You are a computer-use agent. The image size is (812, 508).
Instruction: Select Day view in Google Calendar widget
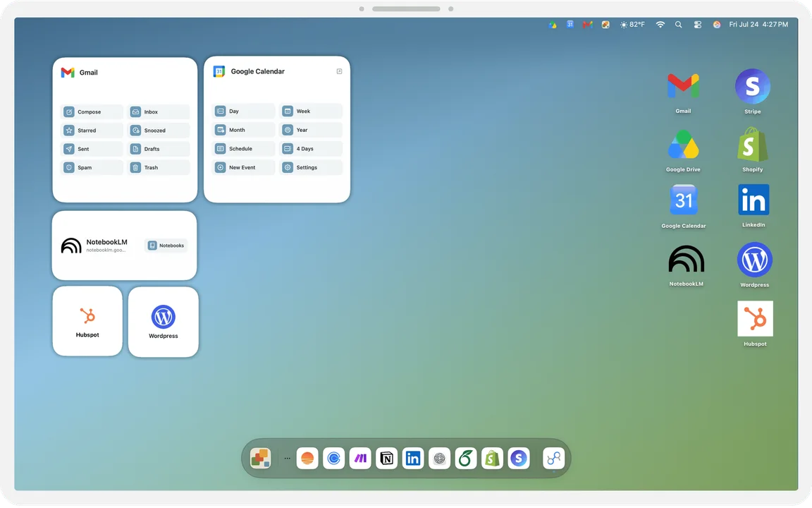click(x=244, y=111)
